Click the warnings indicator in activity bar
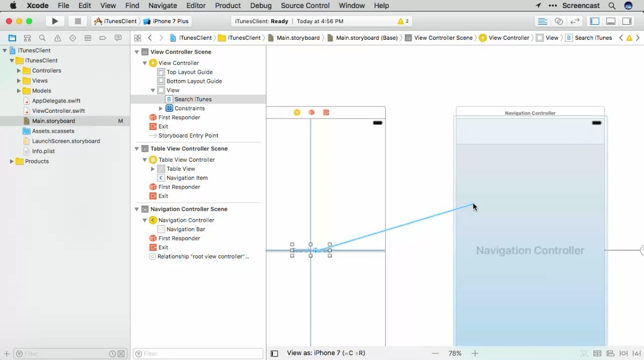The width and height of the screenshot is (644, 360). coord(403,21)
